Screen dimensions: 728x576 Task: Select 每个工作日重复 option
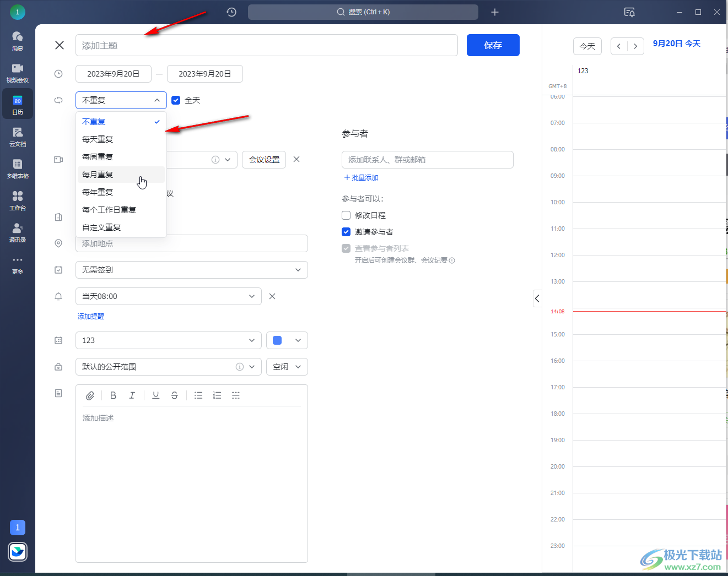121,210
